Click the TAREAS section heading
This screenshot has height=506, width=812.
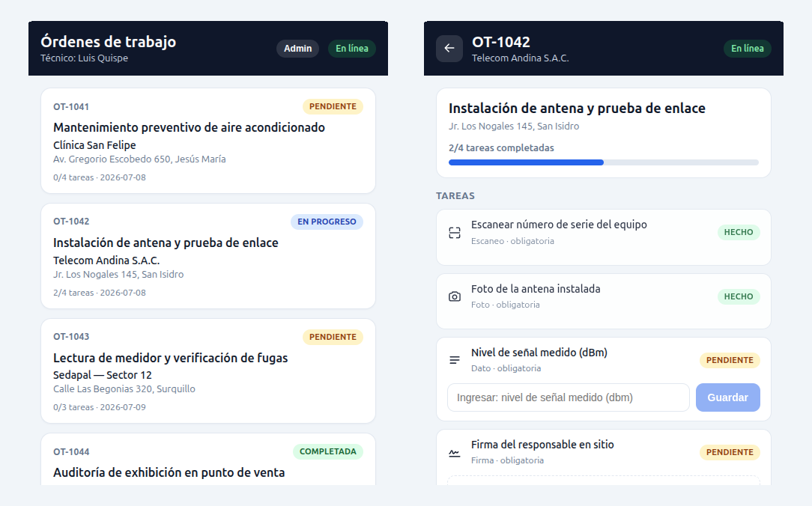tap(455, 195)
